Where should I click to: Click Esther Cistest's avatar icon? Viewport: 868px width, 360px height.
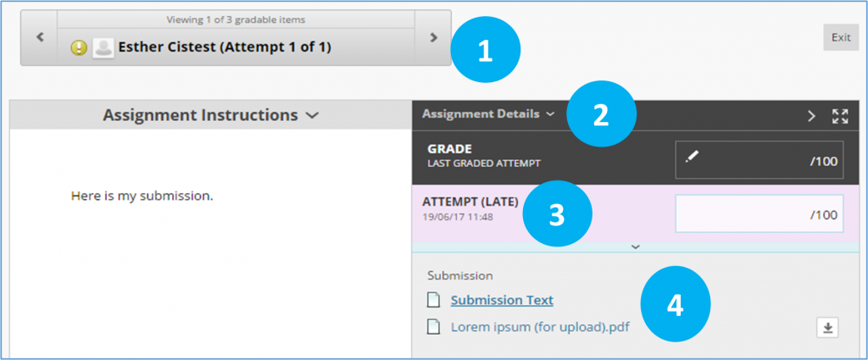pyautogui.click(x=103, y=48)
